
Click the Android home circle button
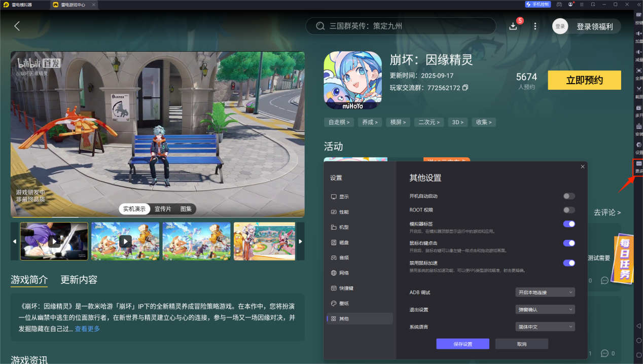tap(639, 341)
